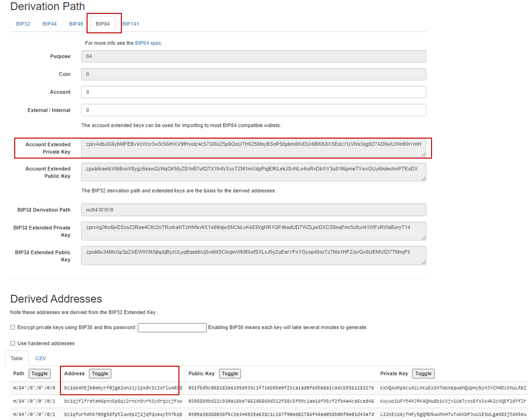
Task: Click path m/84'/0'/0'/0/1
Action: pos(34,401)
